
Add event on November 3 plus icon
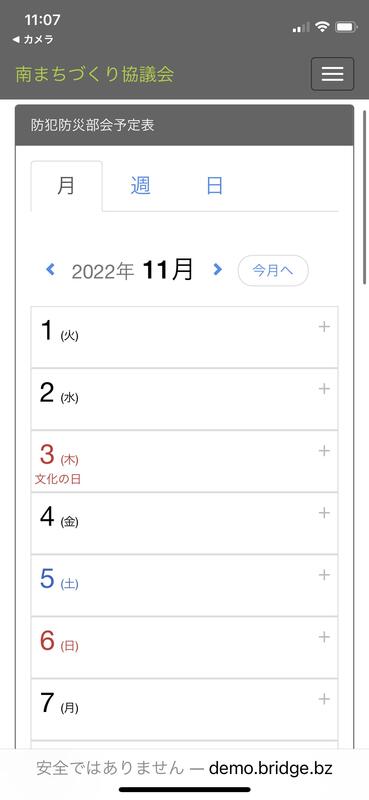coord(324,451)
